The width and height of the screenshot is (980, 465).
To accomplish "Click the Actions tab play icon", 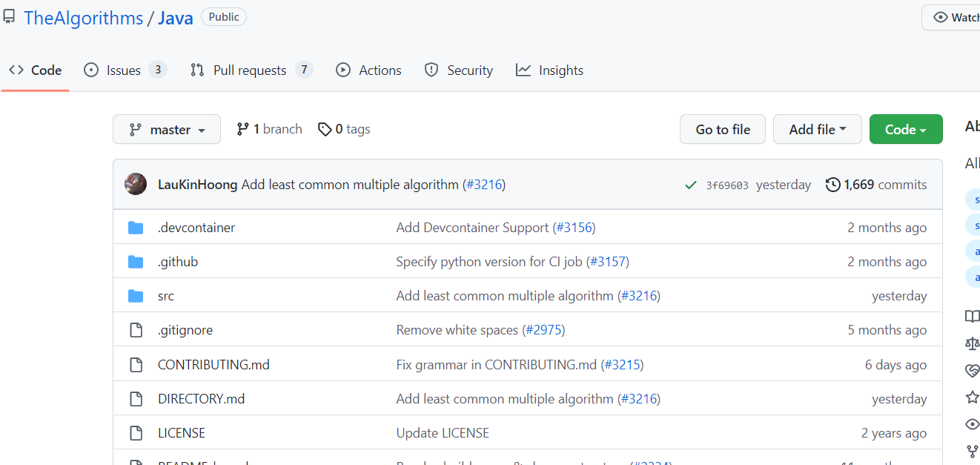I will [x=343, y=70].
